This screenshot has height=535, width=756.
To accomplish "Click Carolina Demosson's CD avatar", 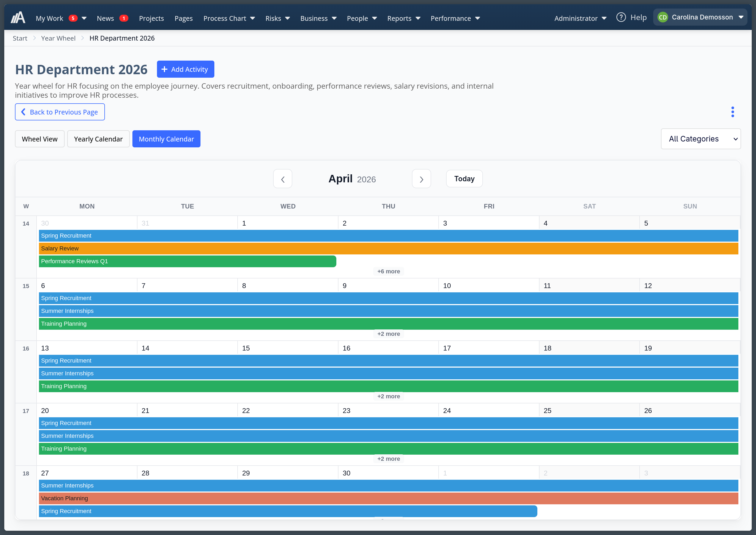I will pyautogui.click(x=663, y=17).
